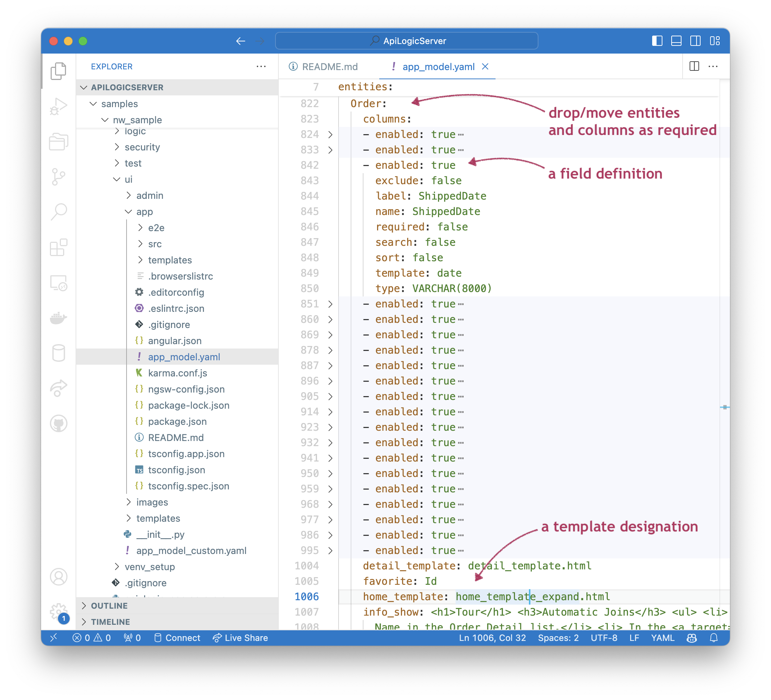Collapse the samples folder

(x=177, y=104)
